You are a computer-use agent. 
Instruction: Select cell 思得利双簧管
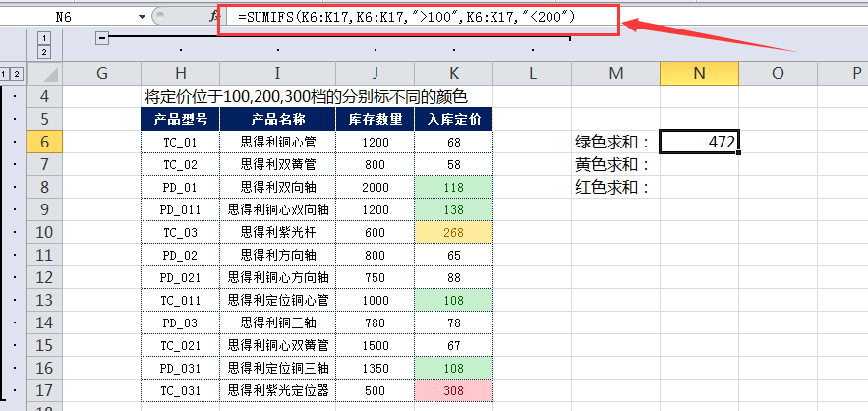278,165
